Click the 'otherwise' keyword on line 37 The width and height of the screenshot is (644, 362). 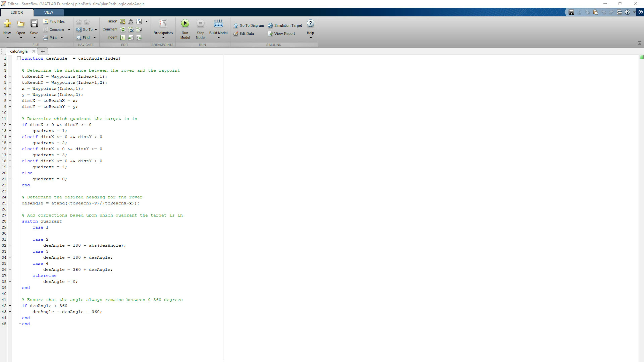pos(45,276)
